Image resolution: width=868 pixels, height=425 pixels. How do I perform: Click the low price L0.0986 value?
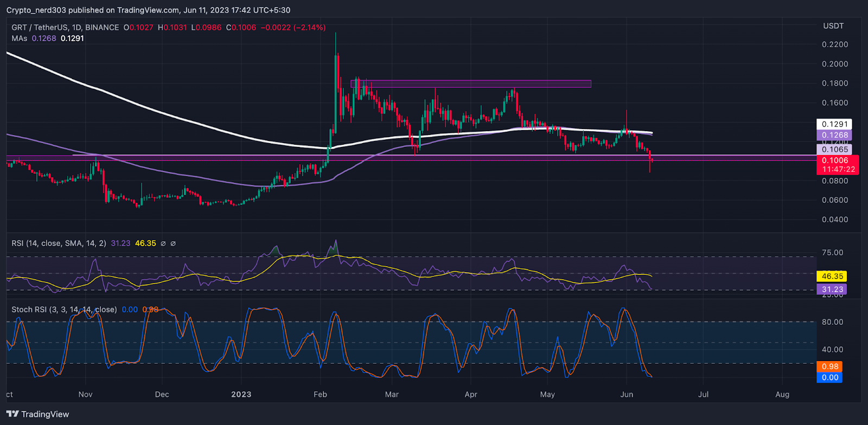[x=206, y=27]
